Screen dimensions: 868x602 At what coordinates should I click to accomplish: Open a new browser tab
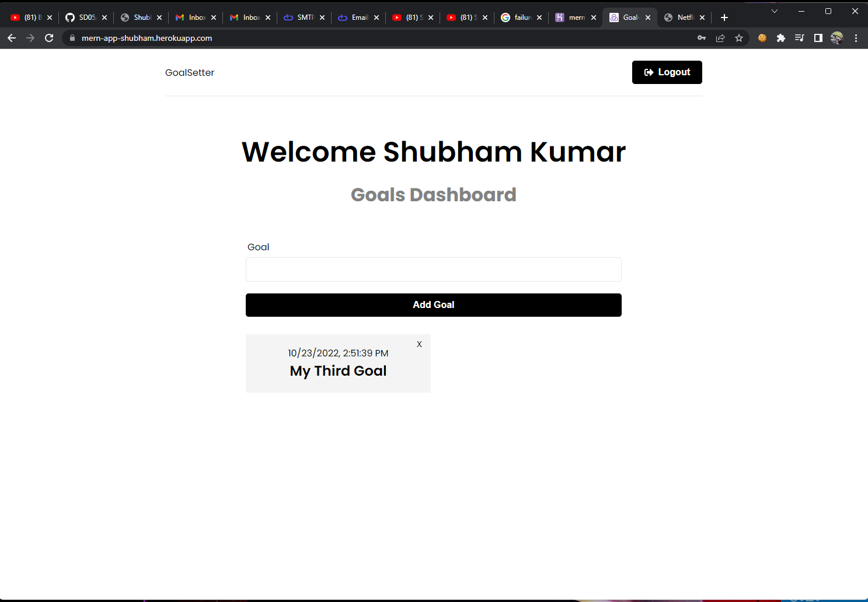click(724, 17)
